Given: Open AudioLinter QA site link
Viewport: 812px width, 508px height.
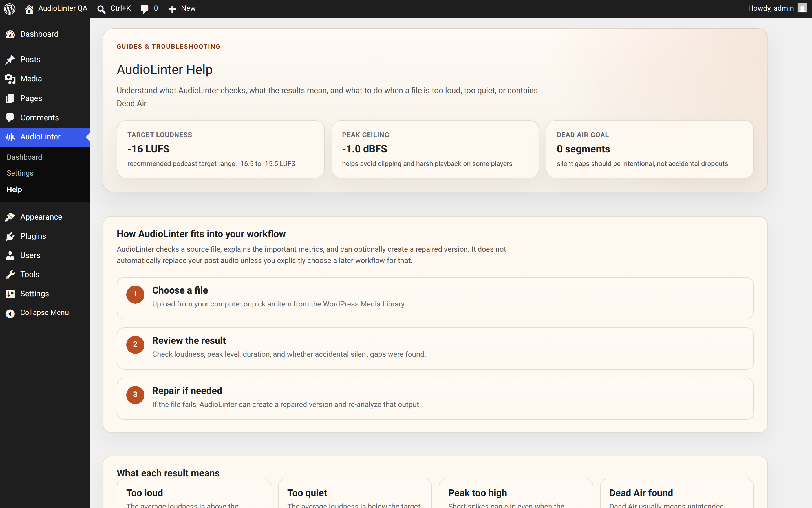Looking at the screenshot, I should click(62, 8).
